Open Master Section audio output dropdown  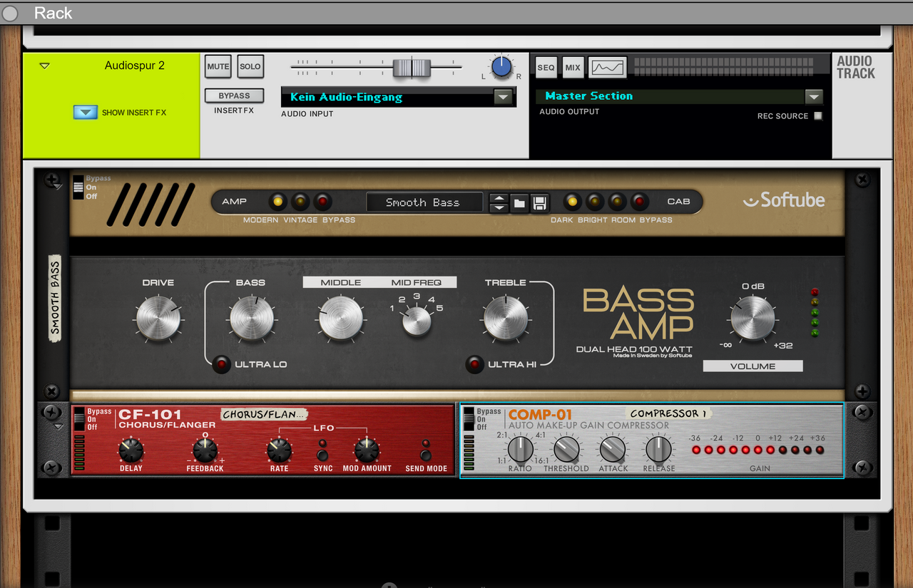[x=814, y=96]
